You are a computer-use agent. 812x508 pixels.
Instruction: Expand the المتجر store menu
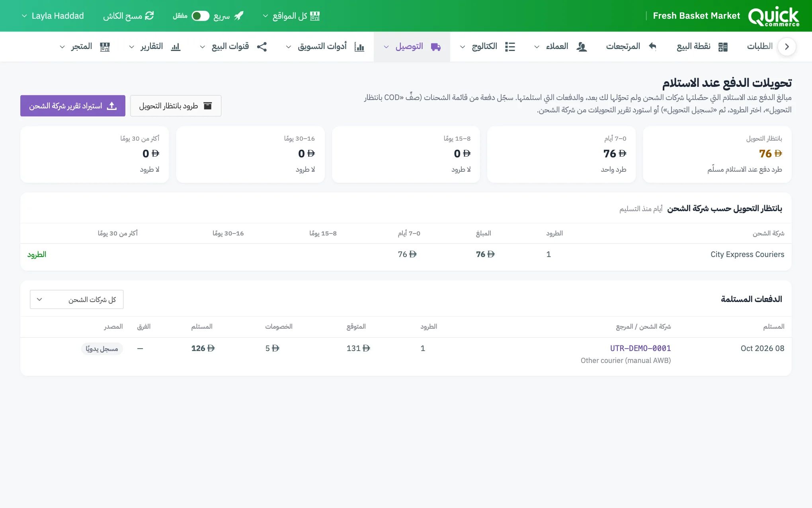click(x=85, y=47)
